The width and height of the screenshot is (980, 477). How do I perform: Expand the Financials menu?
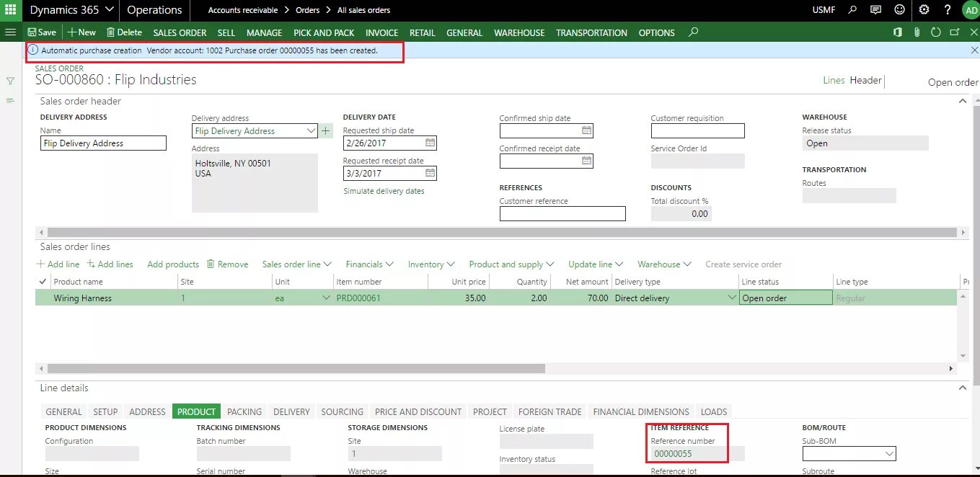[369, 264]
